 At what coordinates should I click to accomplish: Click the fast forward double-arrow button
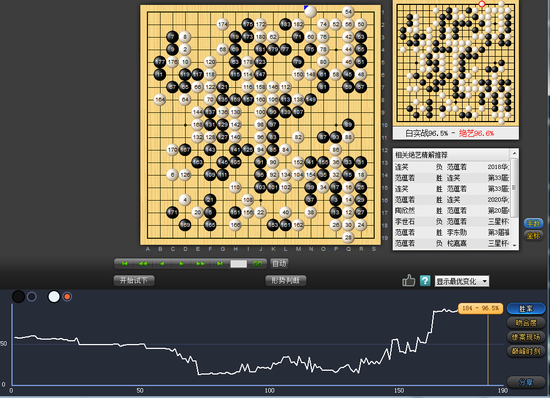pos(200,264)
